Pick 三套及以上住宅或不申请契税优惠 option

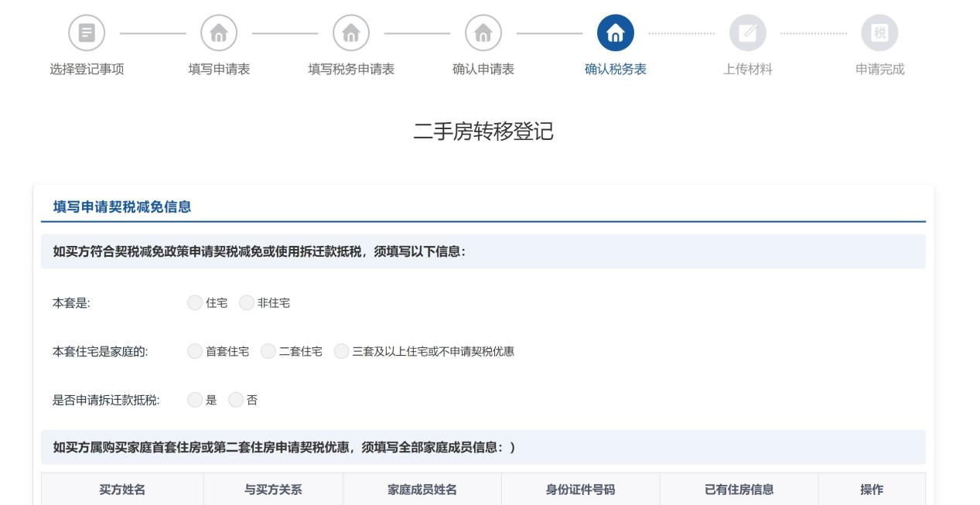tap(341, 352)
